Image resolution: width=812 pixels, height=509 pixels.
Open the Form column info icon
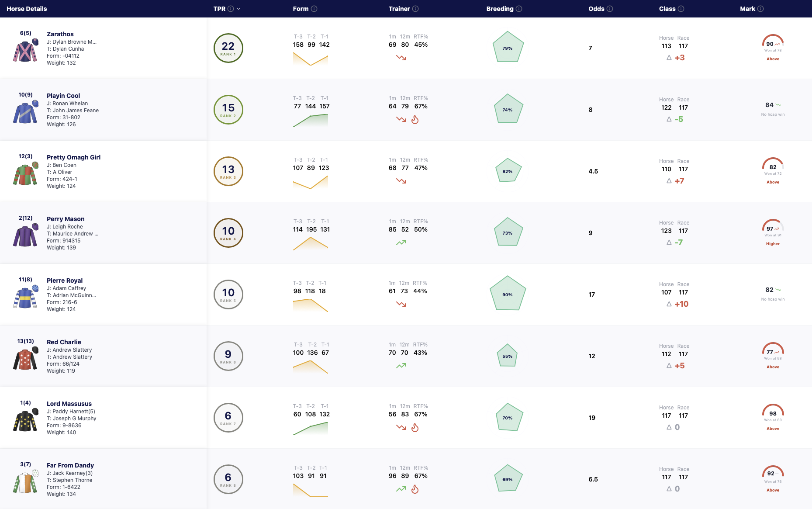[x=314, y=9]
